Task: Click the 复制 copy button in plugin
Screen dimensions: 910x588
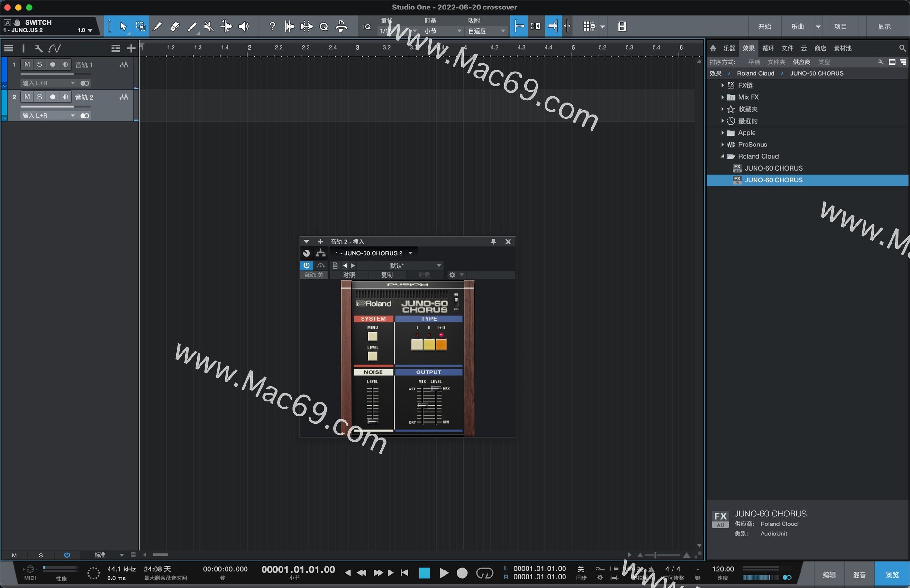Action: [x=387, y=275]
